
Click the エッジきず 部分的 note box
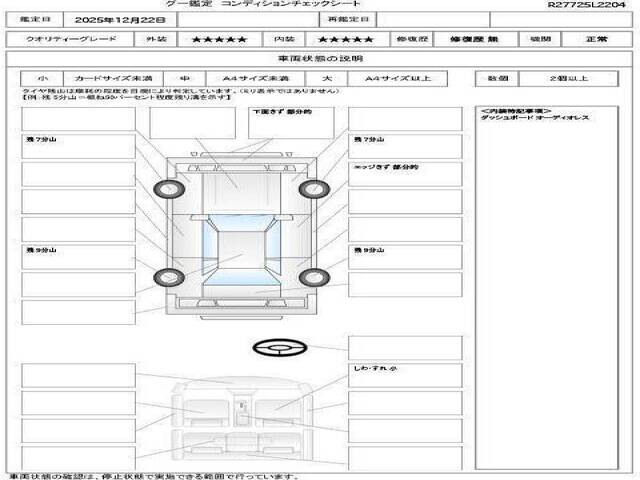point(405,174)
